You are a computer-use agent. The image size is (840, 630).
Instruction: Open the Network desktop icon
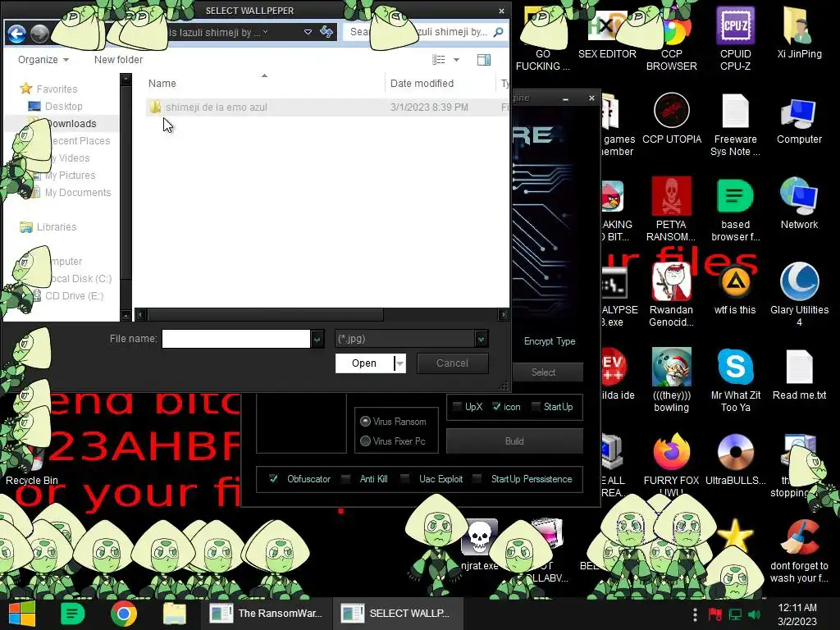799,203
